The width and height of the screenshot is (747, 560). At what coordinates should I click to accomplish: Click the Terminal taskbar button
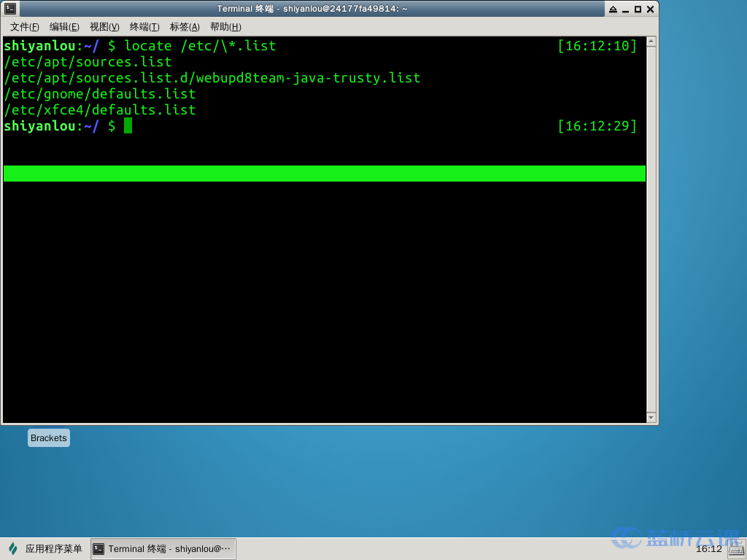coord(163,549)
